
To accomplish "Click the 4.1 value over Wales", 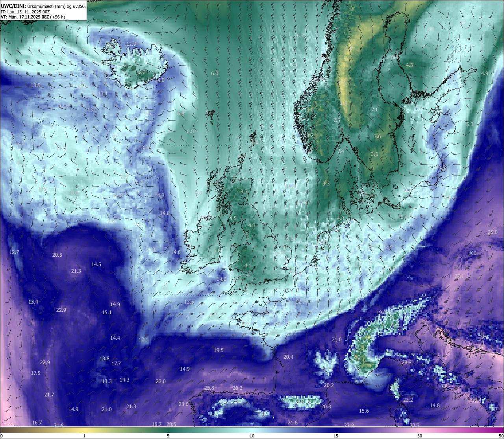I will [x=248, y=266].
